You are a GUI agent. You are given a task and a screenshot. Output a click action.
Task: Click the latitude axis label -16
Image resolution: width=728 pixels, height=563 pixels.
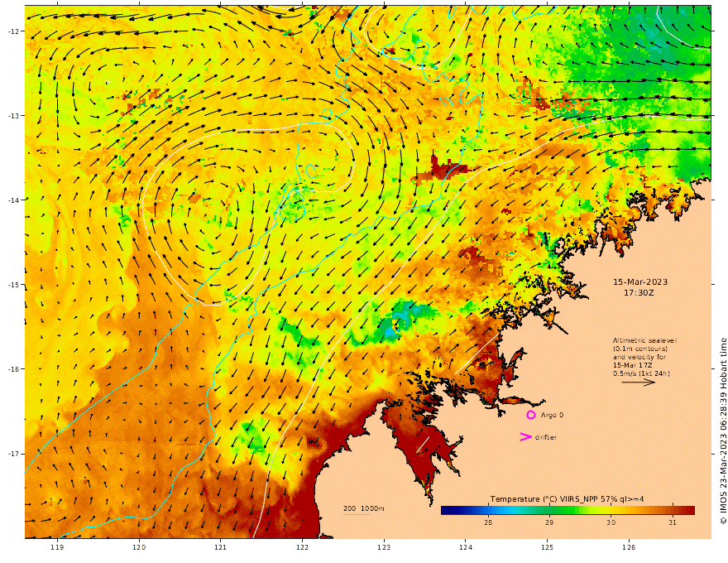tap(13, 369)
